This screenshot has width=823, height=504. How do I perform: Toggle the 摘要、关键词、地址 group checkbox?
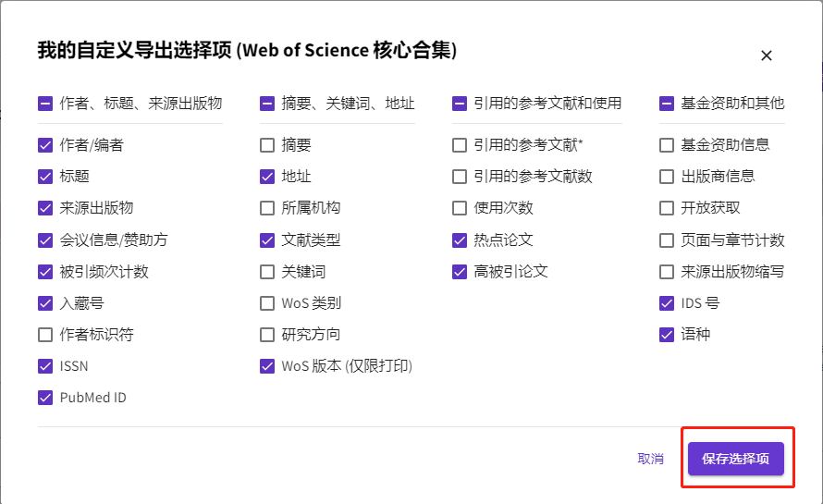(x=267, y=104)
